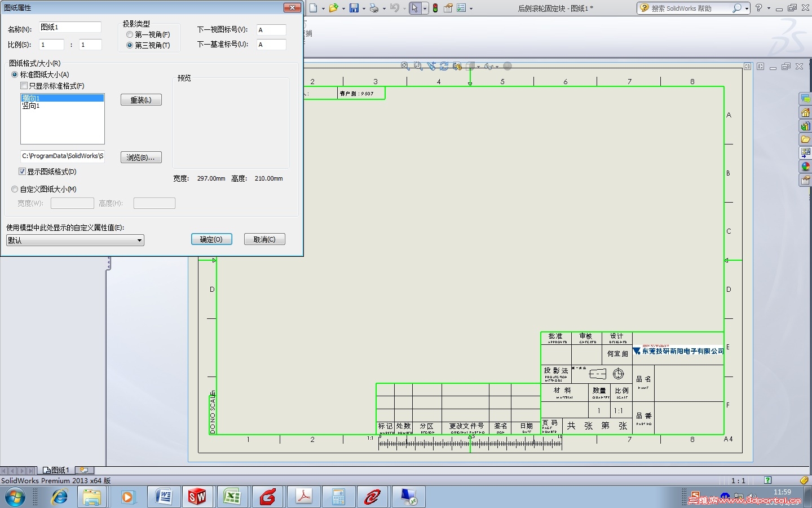Open the 默认 custom property dropdown

tap(75, 240)
